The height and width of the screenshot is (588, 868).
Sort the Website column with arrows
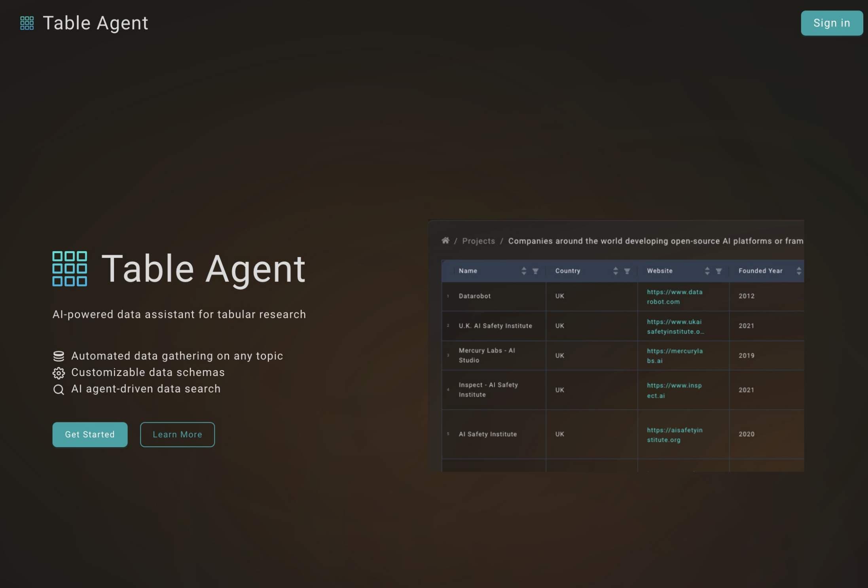[x=707, y=271]
